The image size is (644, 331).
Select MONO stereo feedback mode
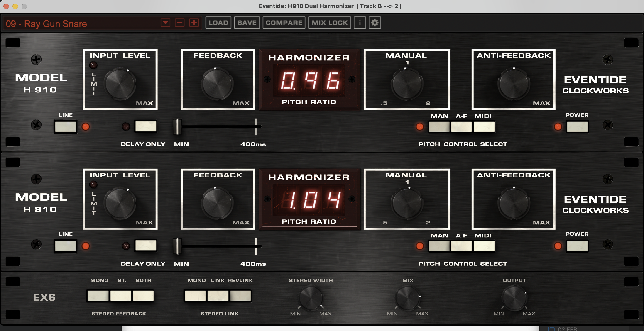click(x=98, y=296)
